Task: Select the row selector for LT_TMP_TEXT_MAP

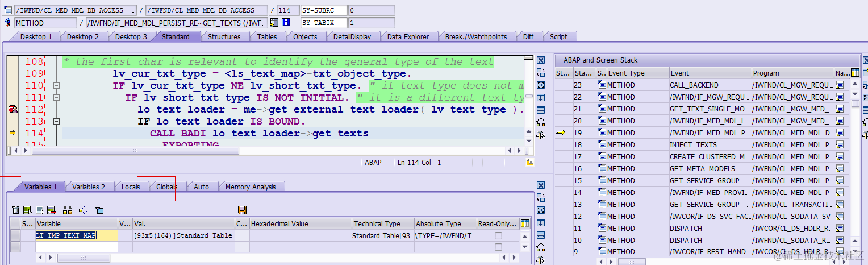Action: (15, 235)
